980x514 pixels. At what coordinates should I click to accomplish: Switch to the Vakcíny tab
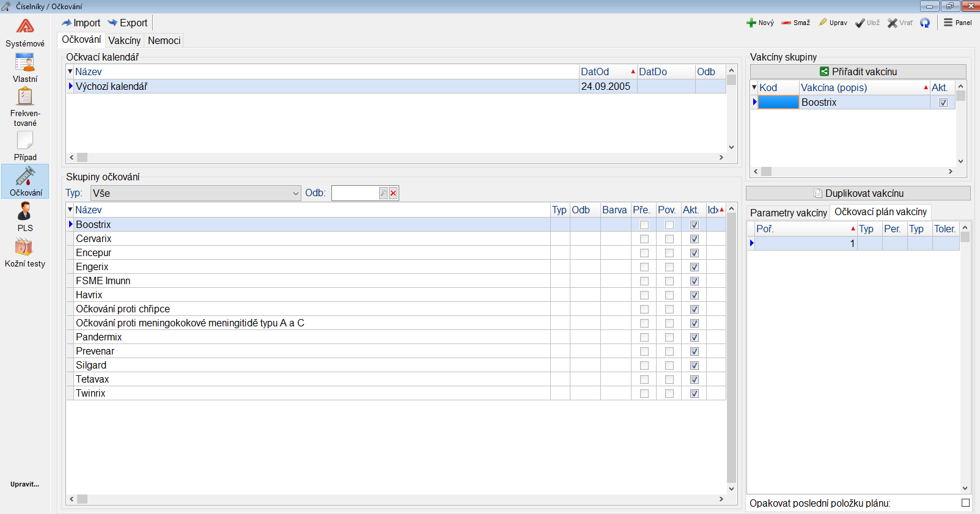coord(124,40)
